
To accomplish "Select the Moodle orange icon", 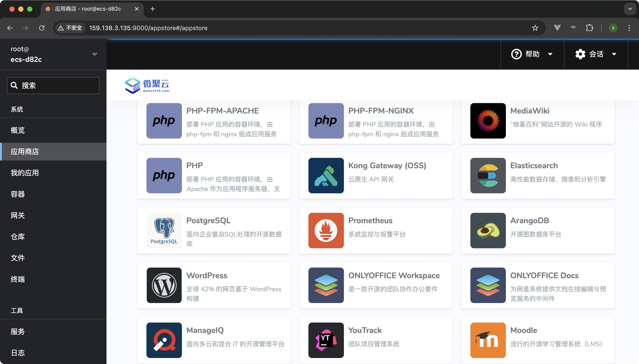I will coord(488,340).
